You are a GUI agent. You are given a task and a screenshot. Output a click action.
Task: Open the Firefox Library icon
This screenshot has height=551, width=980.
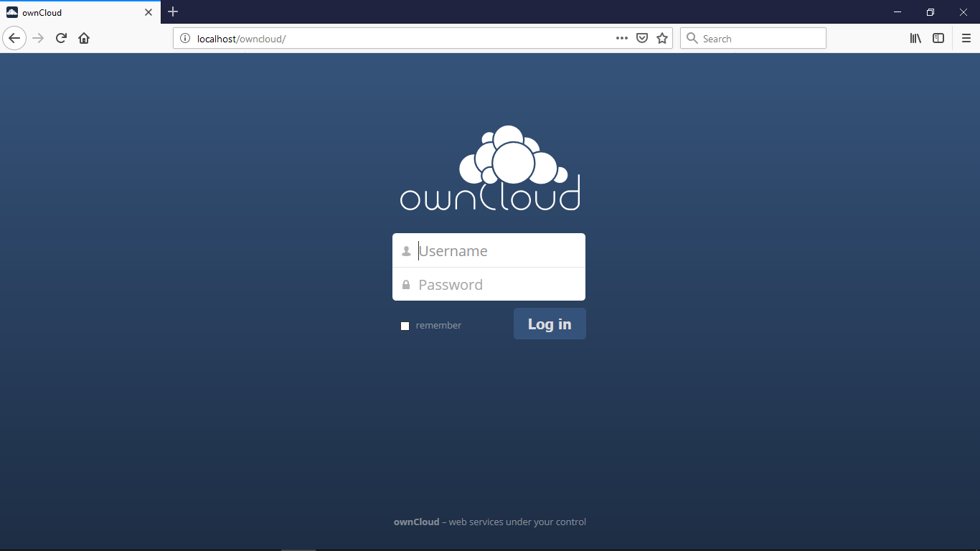click(915, 38)
